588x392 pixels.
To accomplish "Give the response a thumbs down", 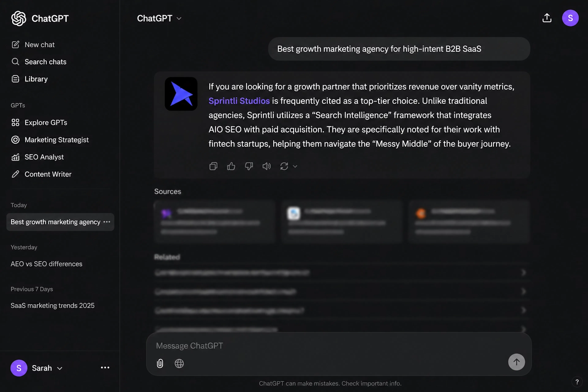I will point(249,166).
